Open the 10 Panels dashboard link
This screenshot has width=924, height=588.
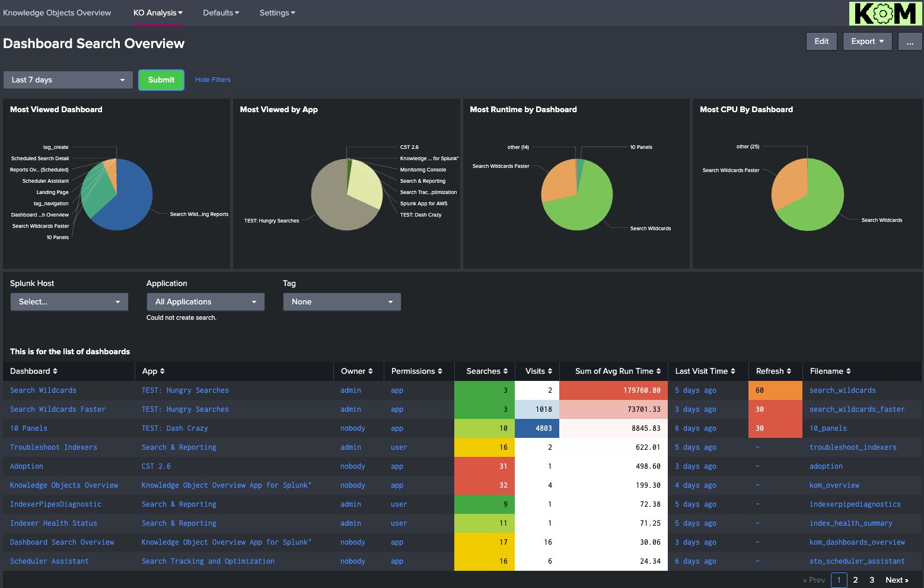pos(28,428)
